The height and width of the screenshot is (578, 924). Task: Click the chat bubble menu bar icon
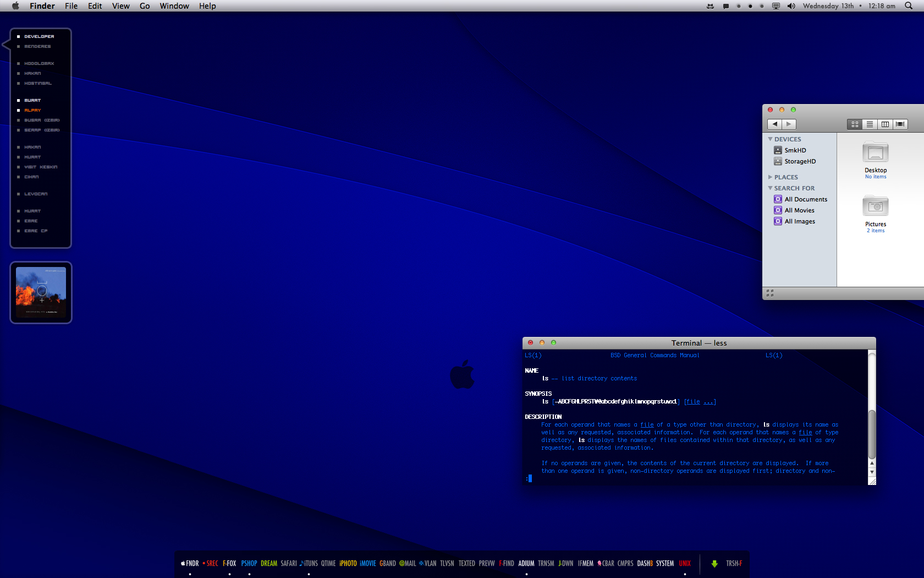click(726, 6)
